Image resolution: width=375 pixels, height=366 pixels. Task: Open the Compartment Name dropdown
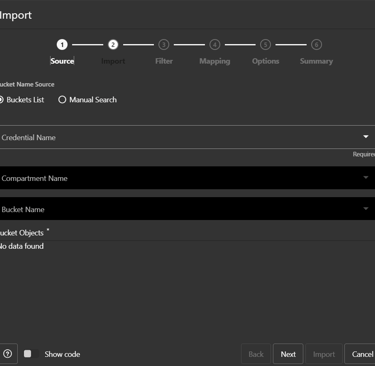pos(187,178)
